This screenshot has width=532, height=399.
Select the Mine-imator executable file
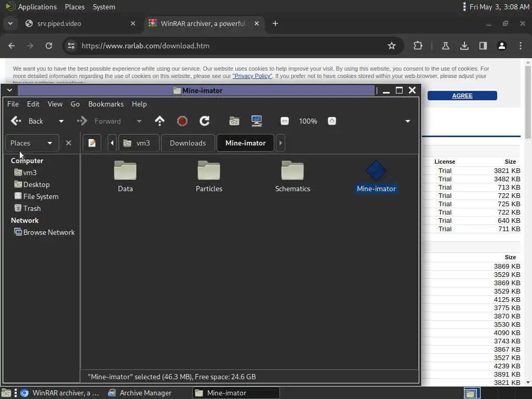tap(376, 177)
